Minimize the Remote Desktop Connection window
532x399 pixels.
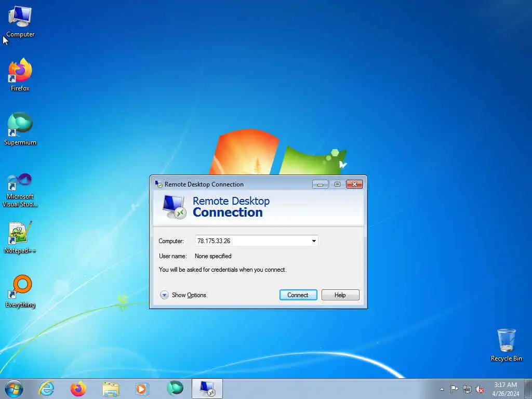[320, 184]
